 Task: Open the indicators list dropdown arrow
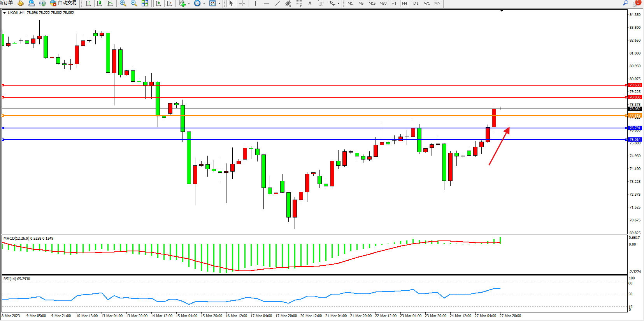click(189, 4)
